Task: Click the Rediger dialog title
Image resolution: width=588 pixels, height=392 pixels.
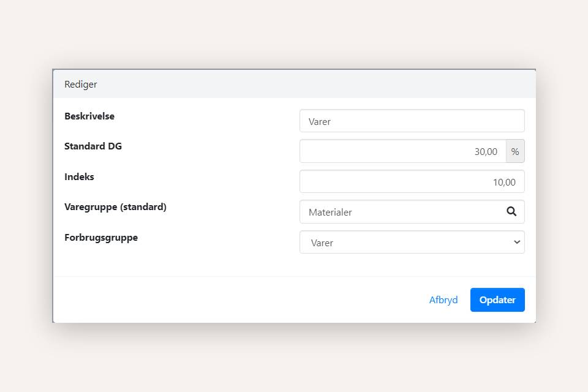Action: 81,85
